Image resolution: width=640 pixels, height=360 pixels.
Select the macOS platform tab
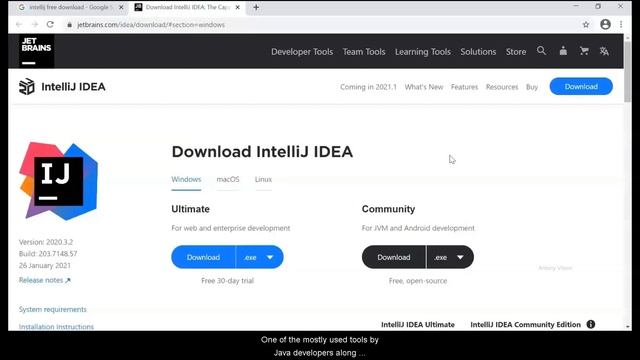228,180
